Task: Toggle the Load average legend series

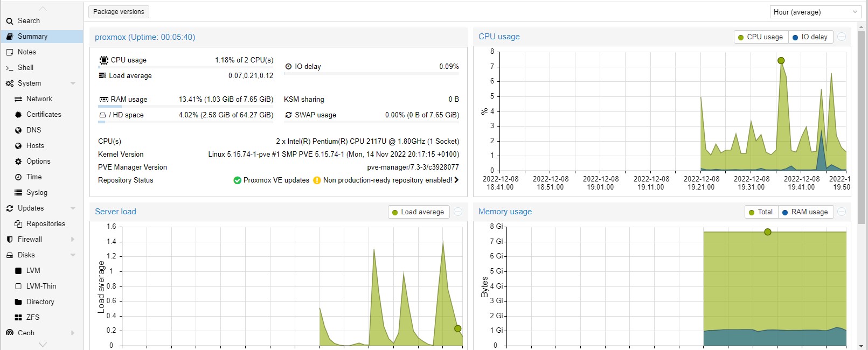Action: [419, 212]
